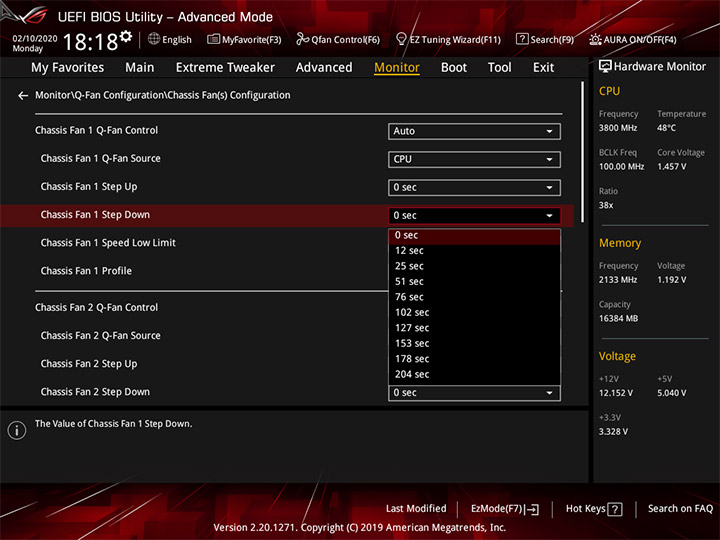This screenshot has height=540, width=720.
Task: Click the AURA ON/OFF light icon
Action: tap(595, 39)
